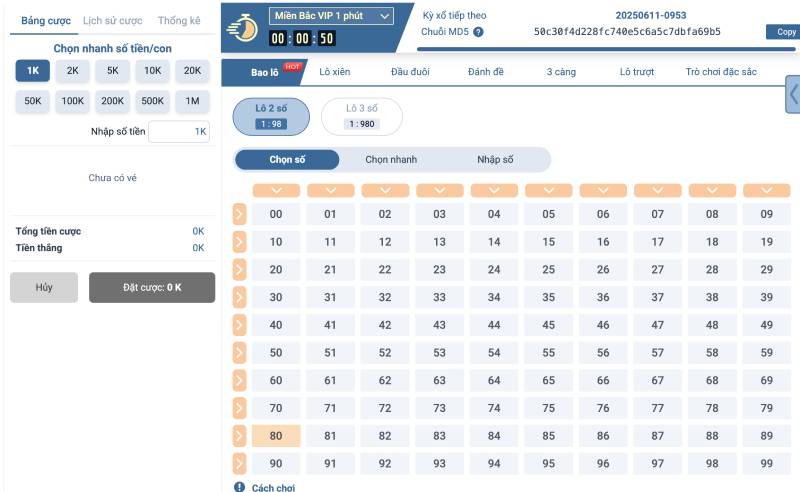Open the Miền Bắc VIP 1 phút dropdown

pos(331,16)
